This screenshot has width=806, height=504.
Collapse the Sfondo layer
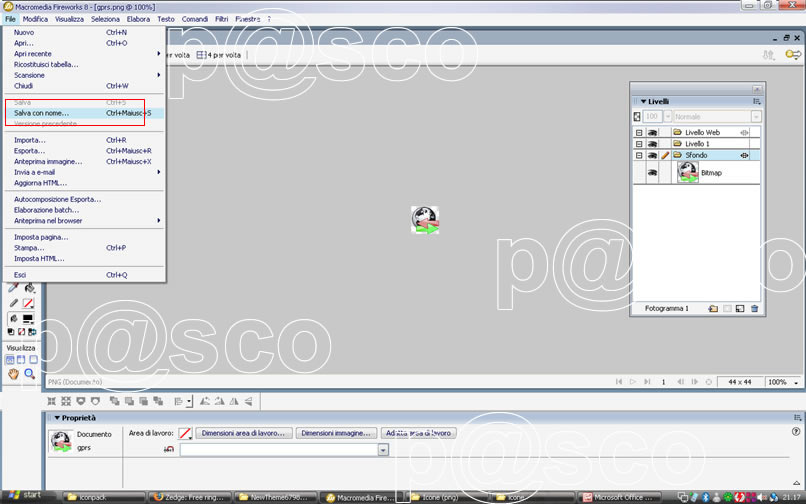[639, 155]
